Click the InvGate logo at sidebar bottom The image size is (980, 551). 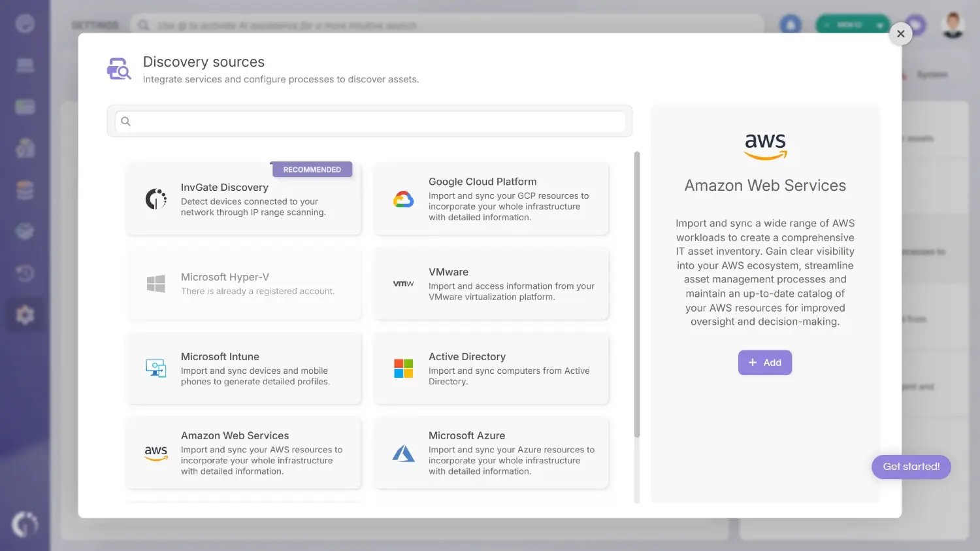(25, 524)
